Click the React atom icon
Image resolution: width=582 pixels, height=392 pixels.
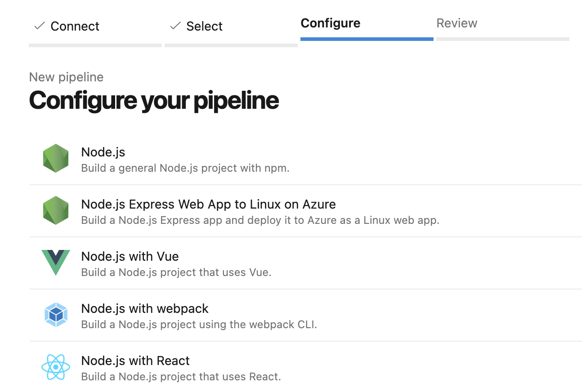pos(56,367)
